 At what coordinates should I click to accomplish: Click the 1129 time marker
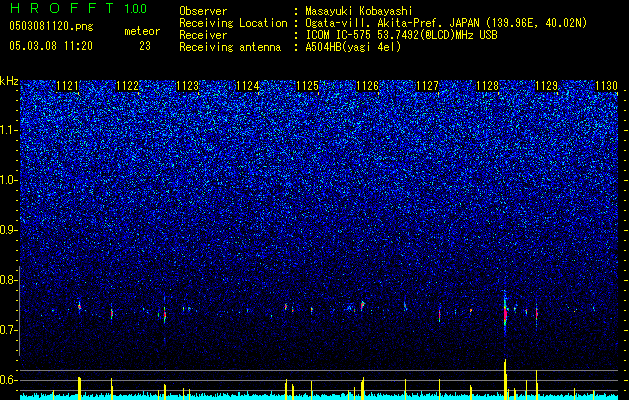point(547,86)
